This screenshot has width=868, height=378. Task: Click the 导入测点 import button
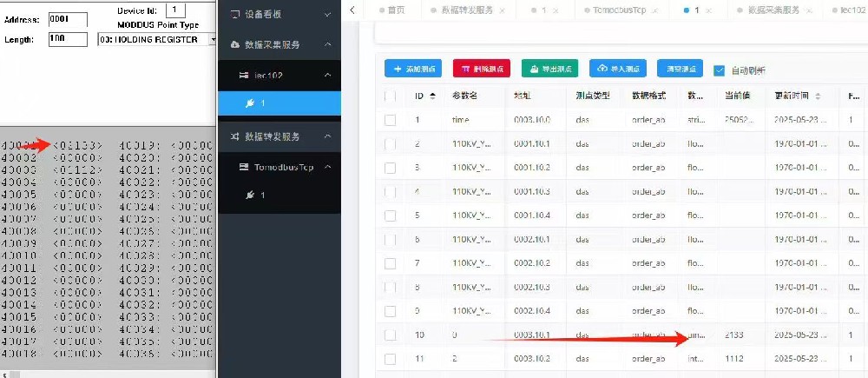pyautogui.click(x=618, y=69)
